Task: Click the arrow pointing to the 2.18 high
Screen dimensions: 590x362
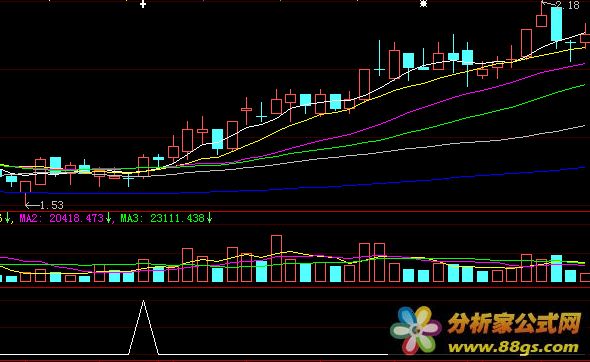Action: coord(548,4)
